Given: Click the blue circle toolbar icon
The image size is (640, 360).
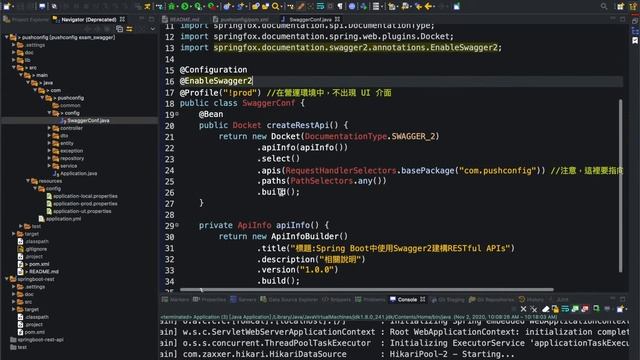Looking at the screenshot, I should pyautogui.click(x=352, y=6).
